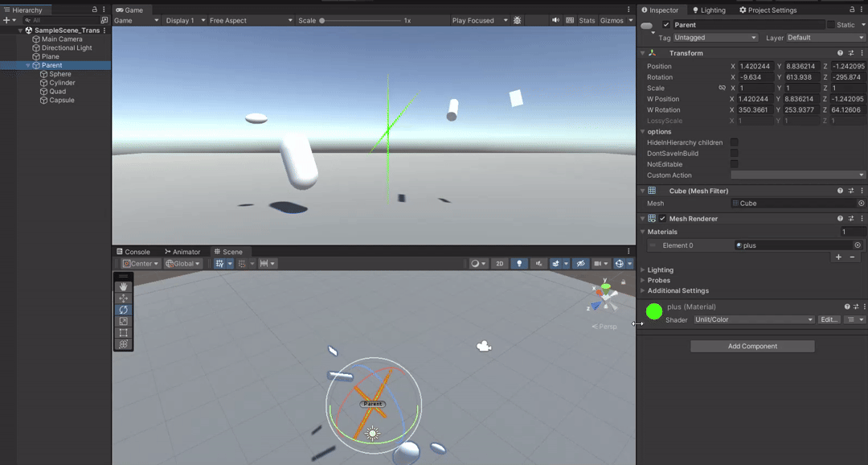
Task: Open the Shader dropdown Unlit/Color
Action: (x=754, y=320)
